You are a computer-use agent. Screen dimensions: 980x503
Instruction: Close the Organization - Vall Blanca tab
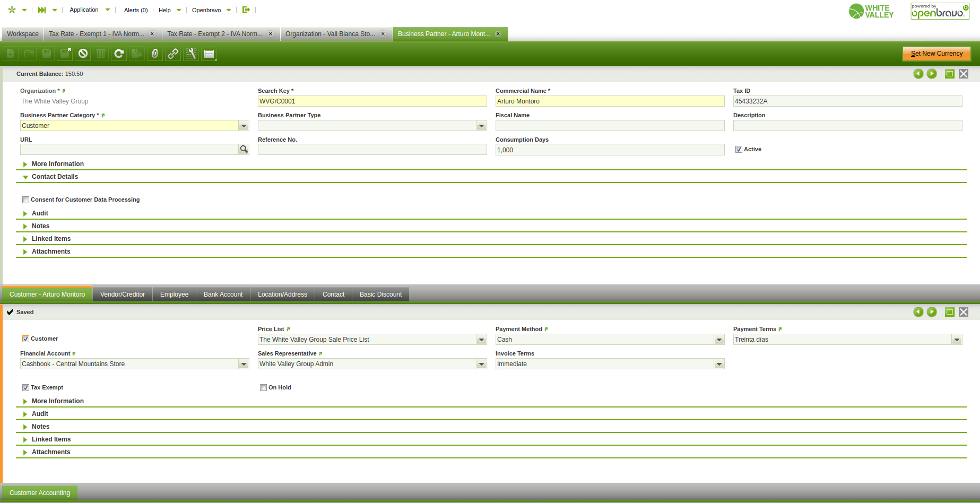383,34
